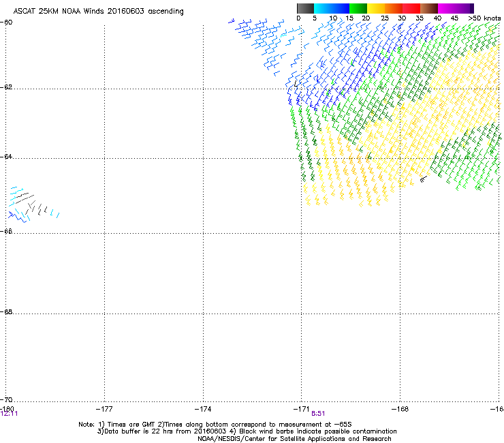Viewport: 504px width, 443px height.
Task: Click the purple pass time '8:51'
Action: tap(318, 414)
